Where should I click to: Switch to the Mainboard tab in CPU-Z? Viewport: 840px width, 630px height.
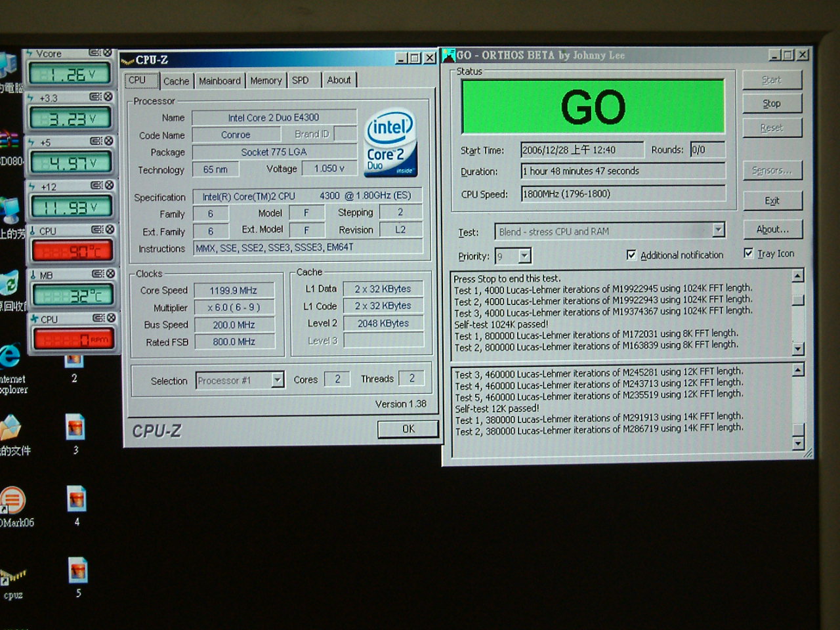(x=219, y=81)
